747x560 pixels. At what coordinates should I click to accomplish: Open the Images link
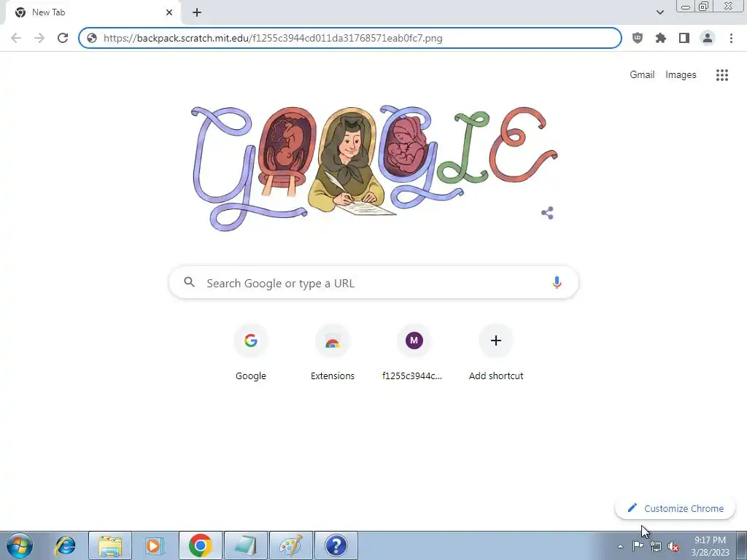point(681,75)
